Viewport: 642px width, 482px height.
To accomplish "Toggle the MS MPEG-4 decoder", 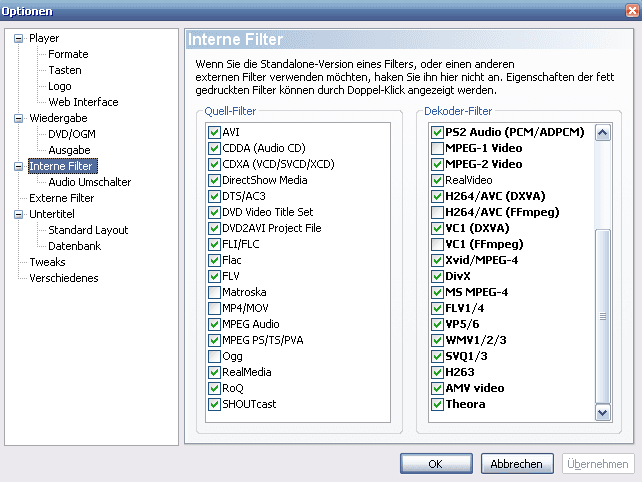I will click(x=437, y=292).
